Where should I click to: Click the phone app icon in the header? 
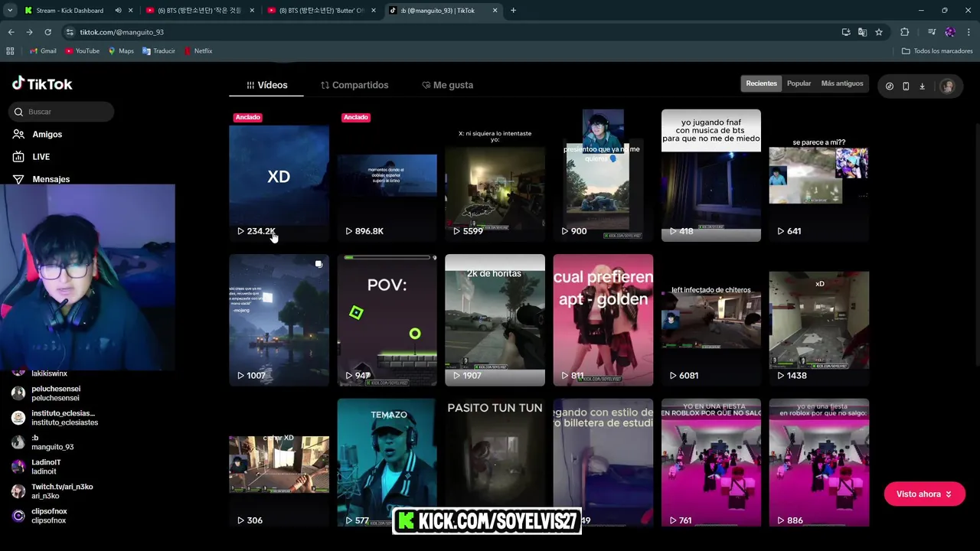click(x=906, y=86)
